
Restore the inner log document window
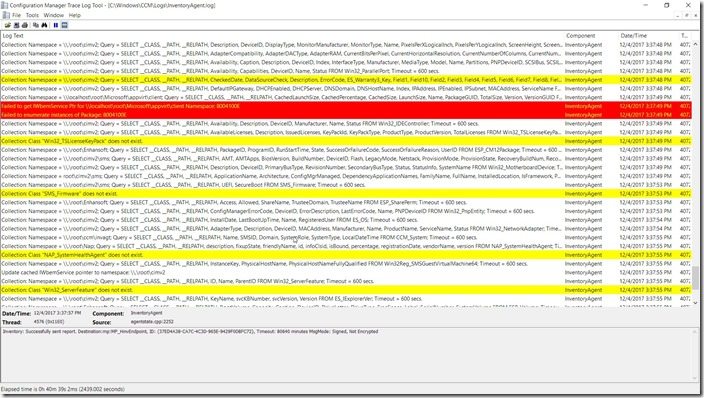(x=686, y=15)
